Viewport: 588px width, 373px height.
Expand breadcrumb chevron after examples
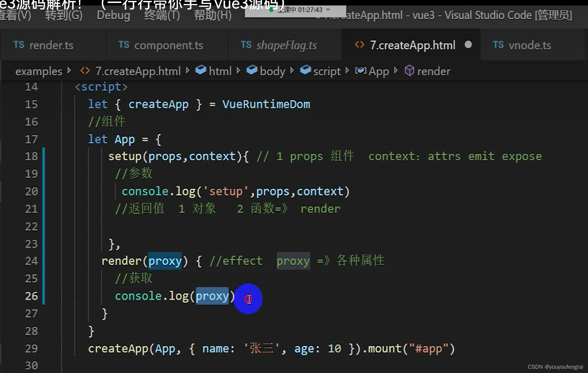point(70,71)
